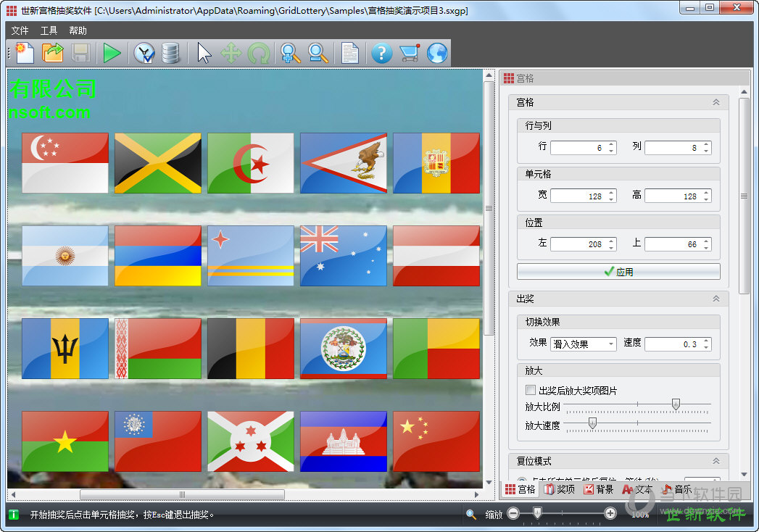Click the 放大速度 slider handle
Image resolution: width=759 pixels, height=532 pixels.
pyautogui.click(x=592, y=423)
